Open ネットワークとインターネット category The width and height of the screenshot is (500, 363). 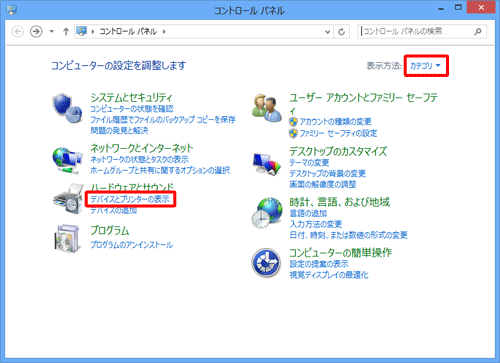(142, 148)
